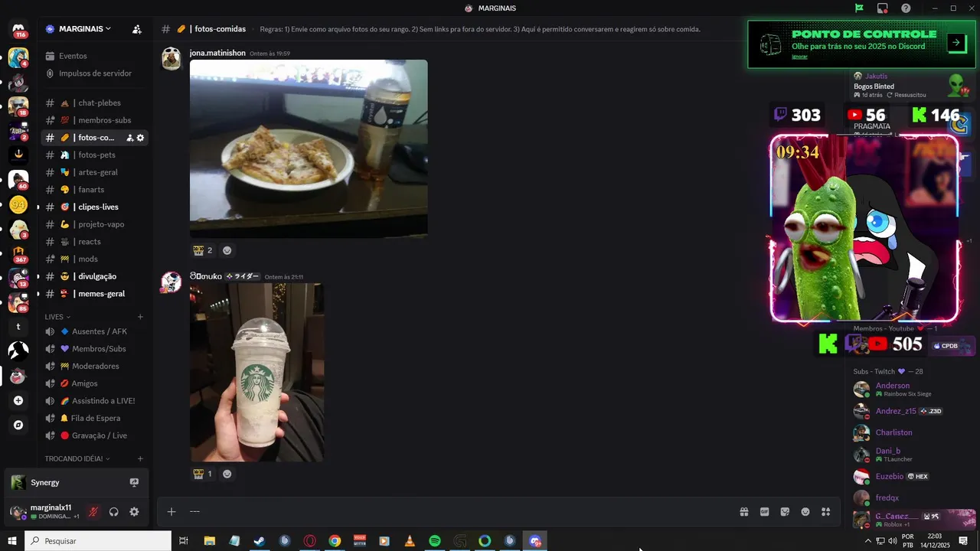980x551 pixels.
Task: Open VLC media player from the taskbar
Action: tap(410, 541)
